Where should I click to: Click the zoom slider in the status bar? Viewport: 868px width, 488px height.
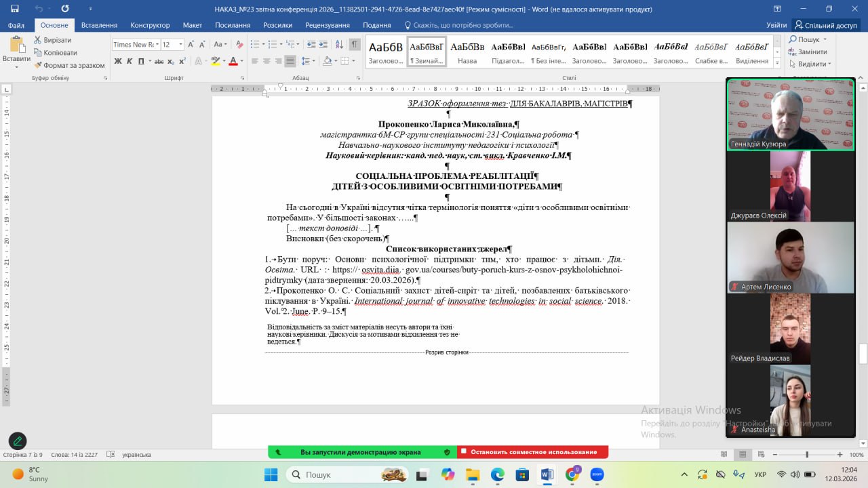click(806, 455)
